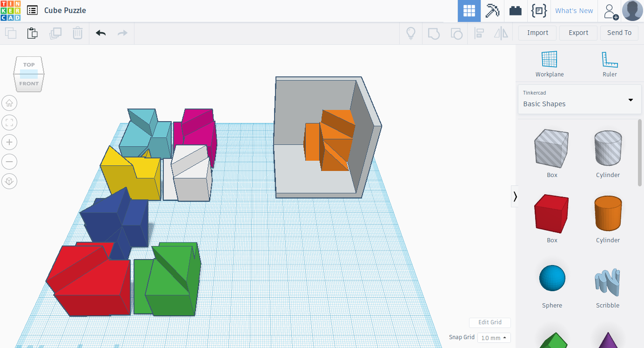Open What's New
Screen dimensions: 644x348
tap(574, 11)
